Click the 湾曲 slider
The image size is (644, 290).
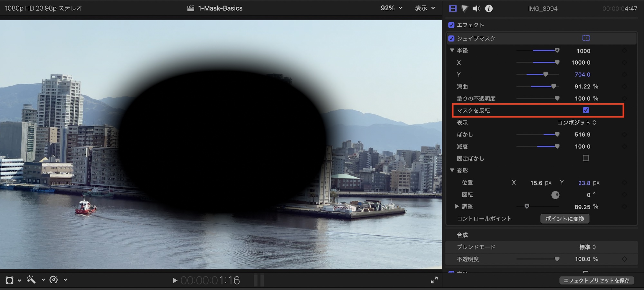(538, 87)
